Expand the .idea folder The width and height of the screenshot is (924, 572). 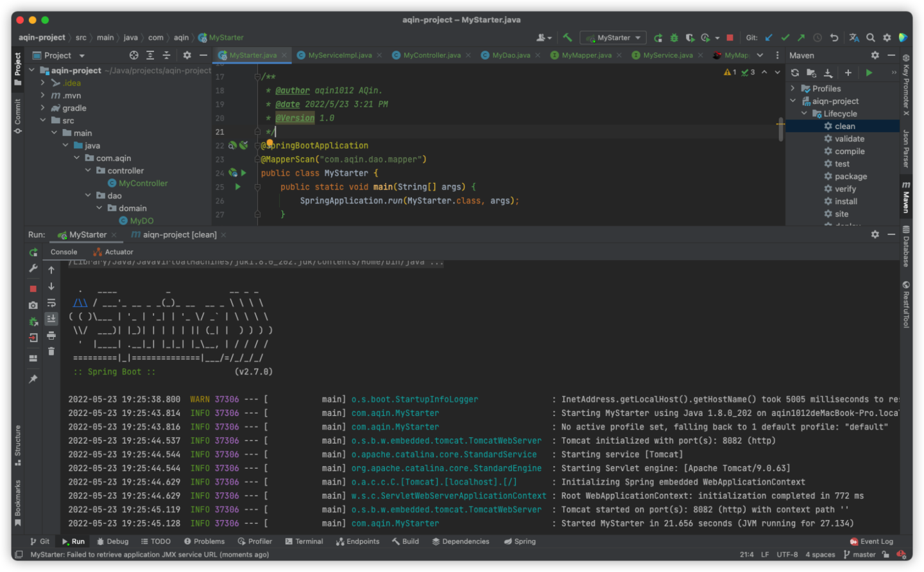coord(43,83)
